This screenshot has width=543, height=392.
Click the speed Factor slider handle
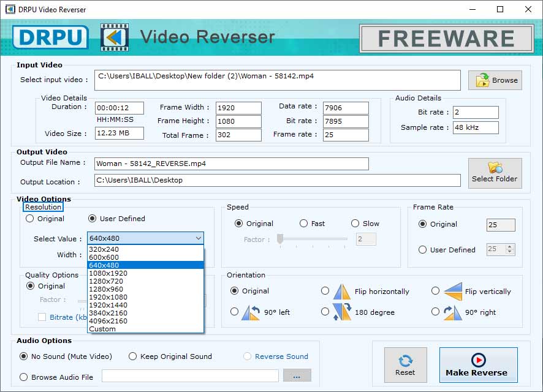pos(280,239)
